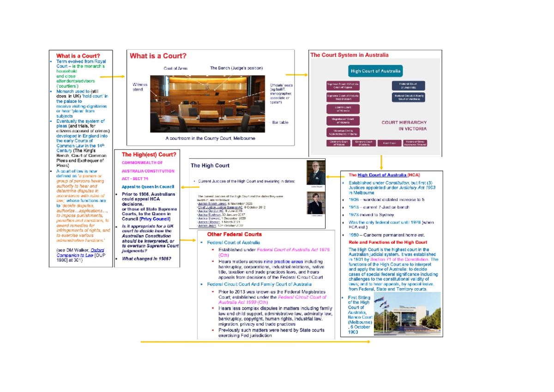Click the long yellow arrow at page bottom
554x392 pixels.
pos(255,342)
